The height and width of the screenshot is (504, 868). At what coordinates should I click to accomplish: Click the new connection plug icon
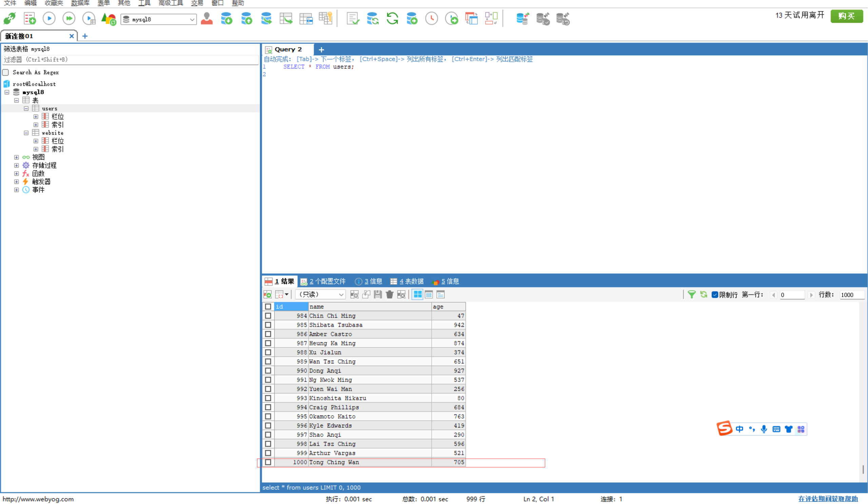click(9, 18)
